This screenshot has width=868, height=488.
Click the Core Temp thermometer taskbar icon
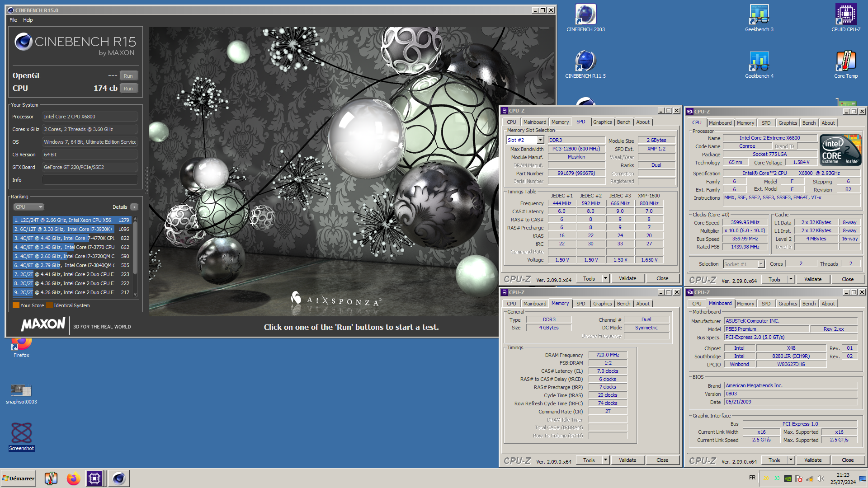click(x=51, y=478)
